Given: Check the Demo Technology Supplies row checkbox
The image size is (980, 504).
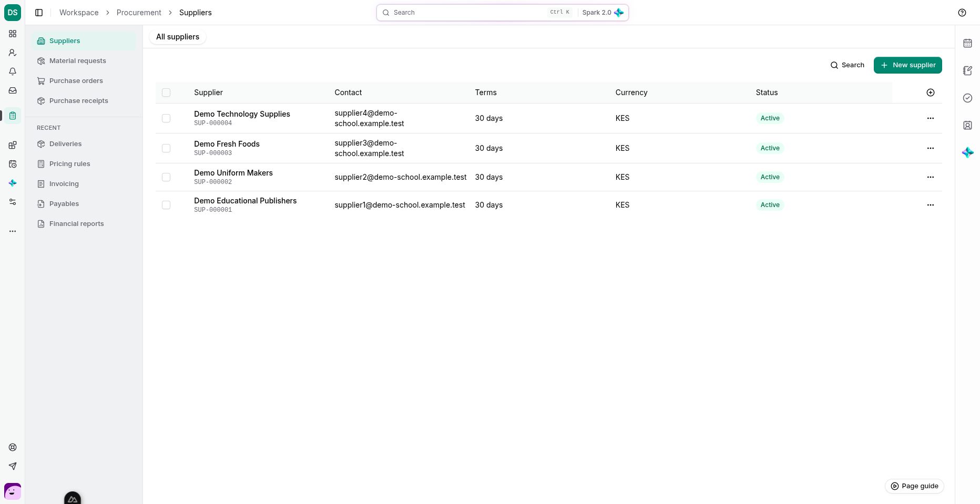Looking at the screenshot, I should click(166, 118).
